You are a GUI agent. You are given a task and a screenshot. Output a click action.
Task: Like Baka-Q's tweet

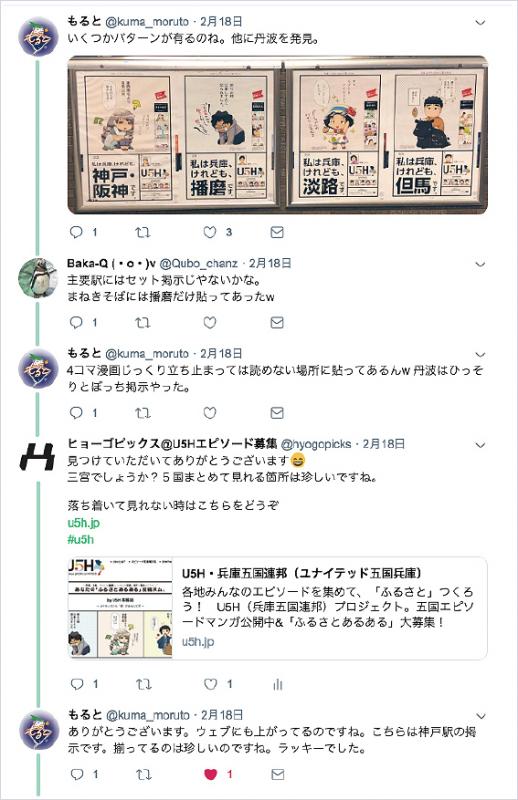210,322
